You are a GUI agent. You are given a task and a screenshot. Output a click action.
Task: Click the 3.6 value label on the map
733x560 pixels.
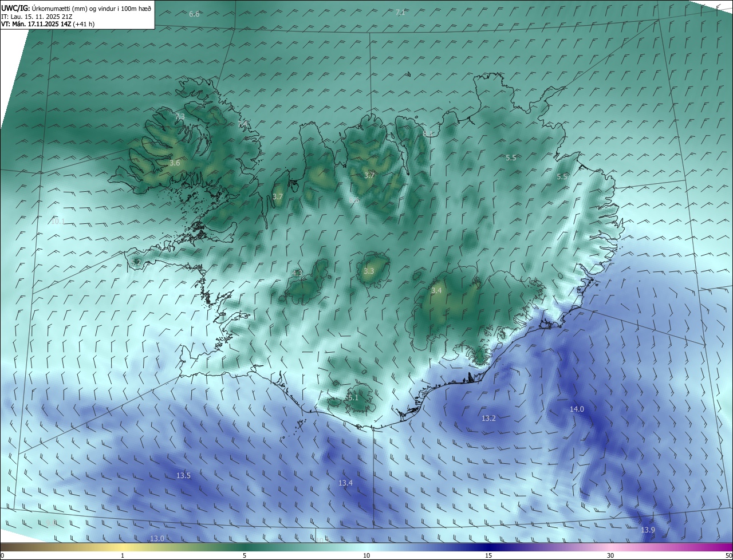pos(175,163)
